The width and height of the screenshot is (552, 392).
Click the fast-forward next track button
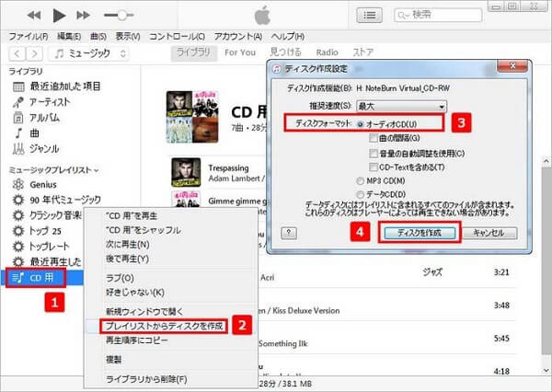[83, 15]
